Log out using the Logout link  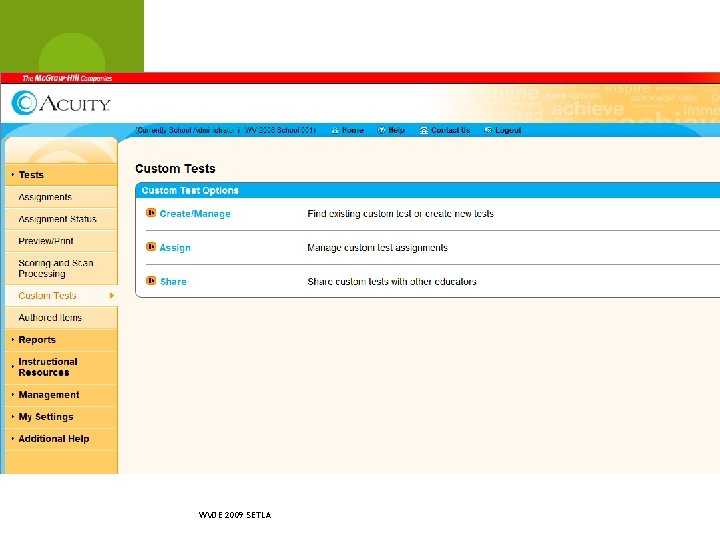click(508, 130)
